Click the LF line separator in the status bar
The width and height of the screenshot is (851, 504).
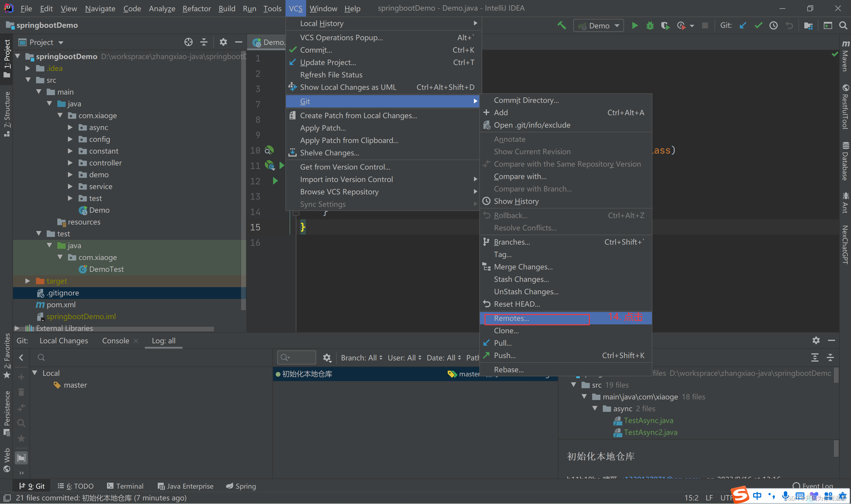click(709, 498)
